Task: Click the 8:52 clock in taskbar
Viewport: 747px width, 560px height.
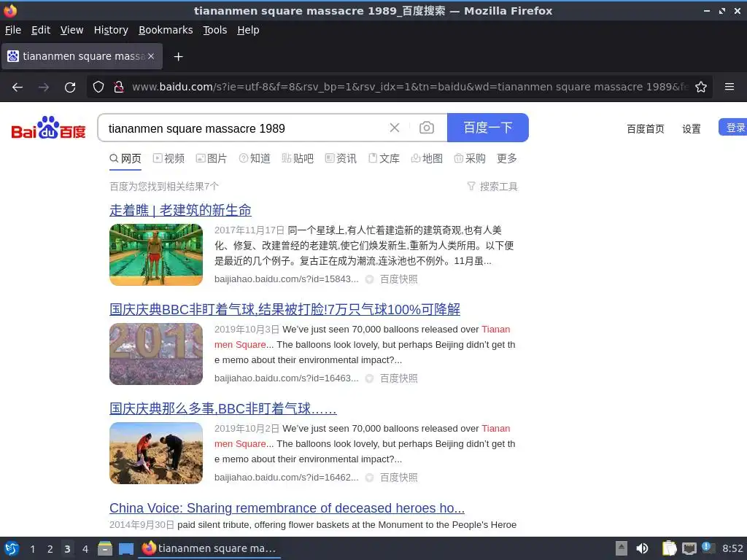Action: tap(732, 548)
